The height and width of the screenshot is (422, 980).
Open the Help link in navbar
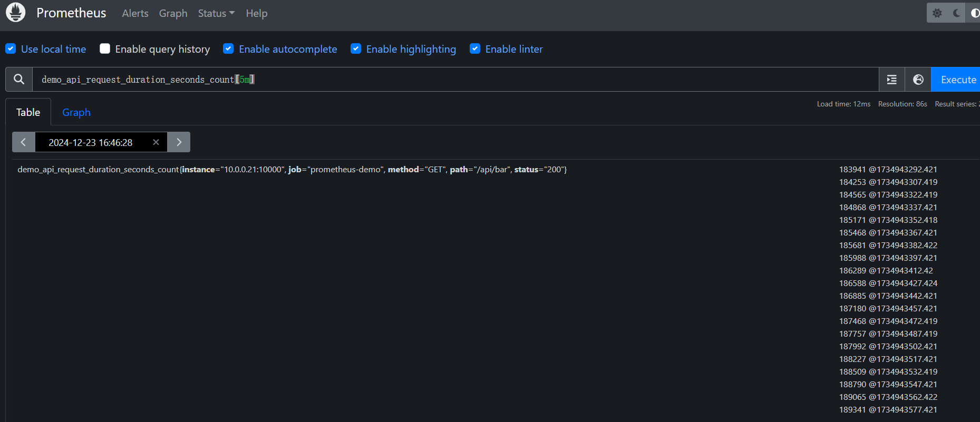click(x=257, y=13)
